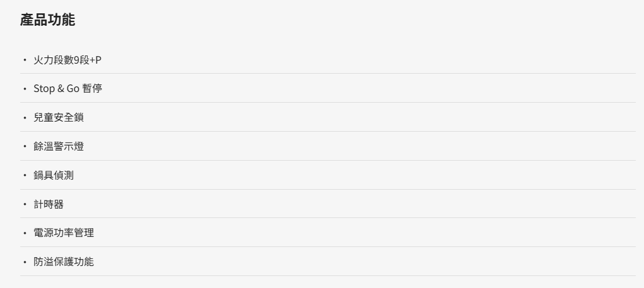Image resolution: width=644 pixels, height=288 pixels.
Task: Click the 餘溫警示燈 feature text
Action: [59, 146]
